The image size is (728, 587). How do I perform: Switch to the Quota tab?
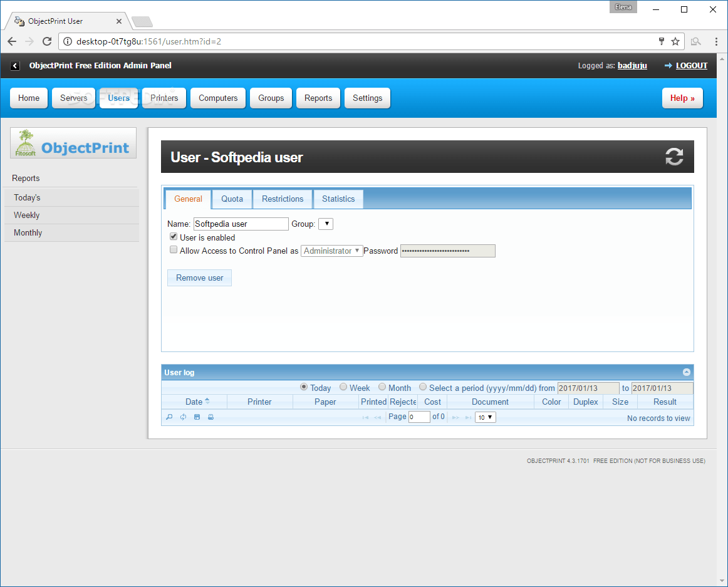coord(232,199)
